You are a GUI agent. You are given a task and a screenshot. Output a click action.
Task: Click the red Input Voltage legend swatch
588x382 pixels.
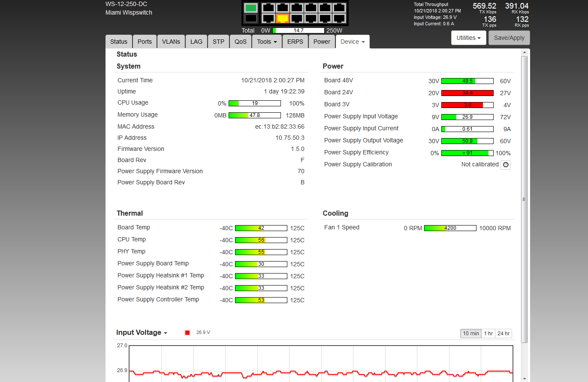point(187,333)
